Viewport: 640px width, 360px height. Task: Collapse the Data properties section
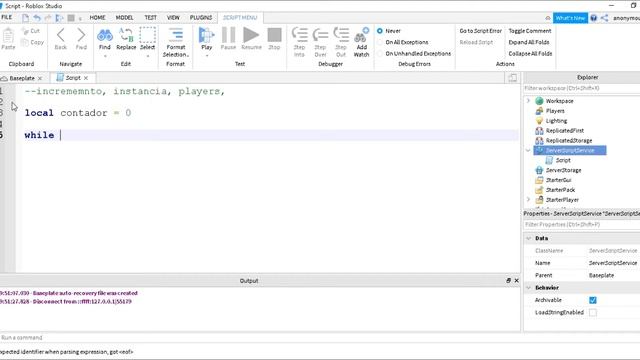point(529,238)
